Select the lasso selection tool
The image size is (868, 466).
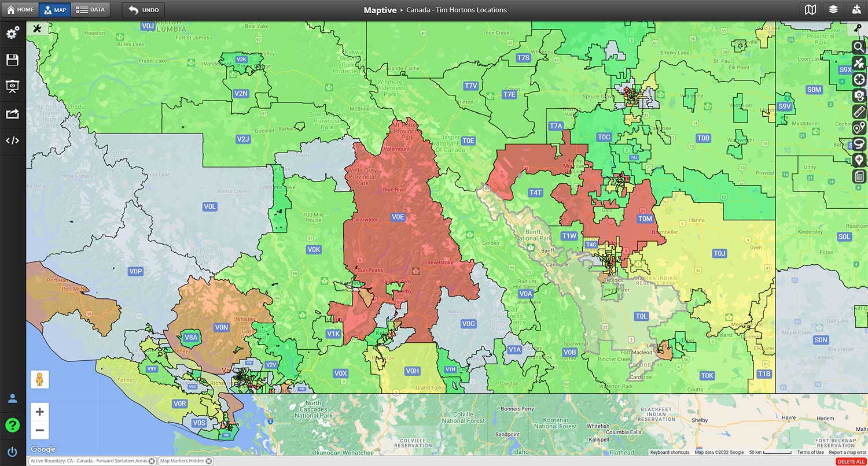click(859, 145)
